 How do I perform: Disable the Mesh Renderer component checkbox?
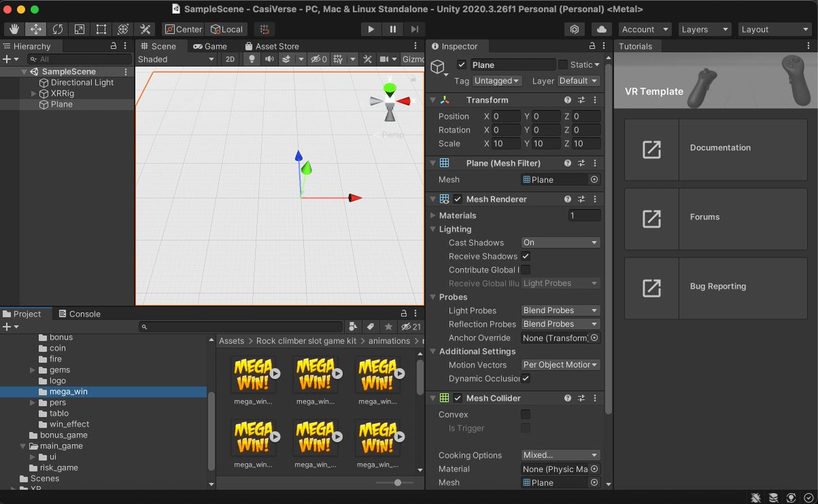point(458,199)
